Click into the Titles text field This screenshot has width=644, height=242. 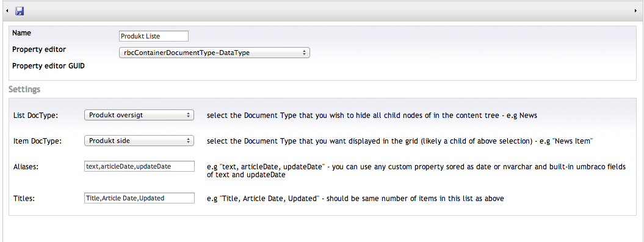click(x=139, y=198)
